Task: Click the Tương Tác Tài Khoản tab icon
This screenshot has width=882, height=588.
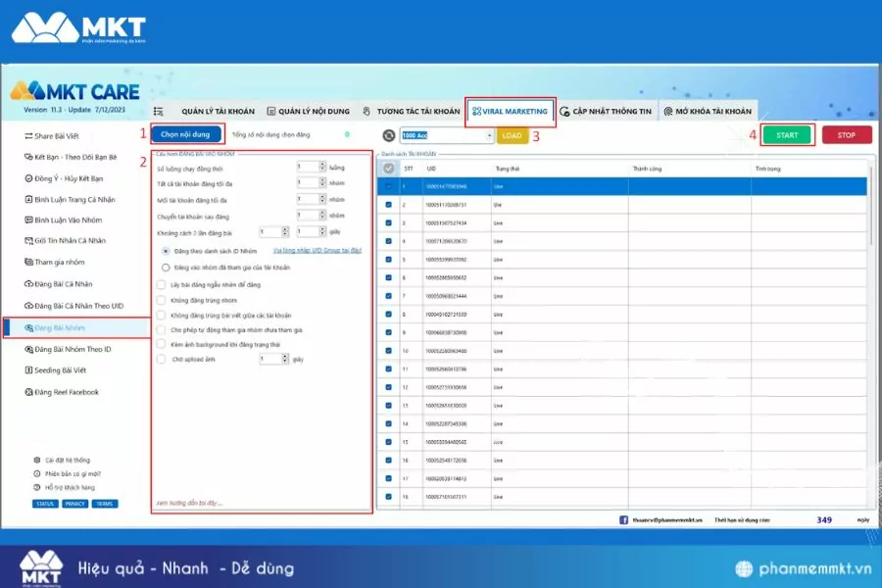Action: [x=367, y=112]
